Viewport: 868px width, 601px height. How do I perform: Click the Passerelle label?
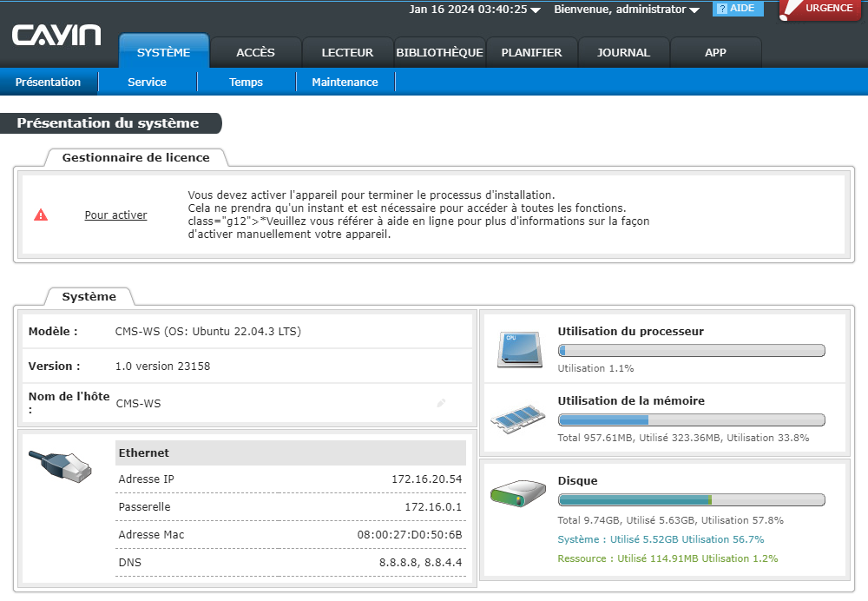pyautogui.click(x=144, y=507)
